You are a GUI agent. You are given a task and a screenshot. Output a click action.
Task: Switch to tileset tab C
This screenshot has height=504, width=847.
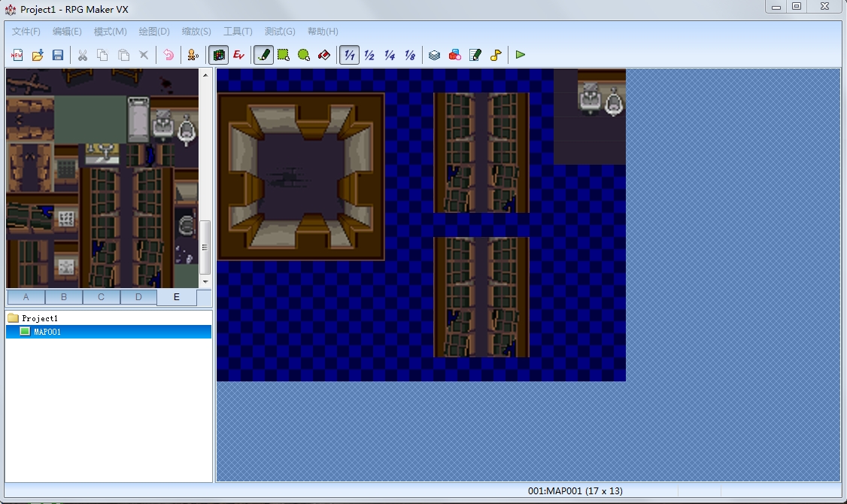pyautogui.click(x=101, y=297)
